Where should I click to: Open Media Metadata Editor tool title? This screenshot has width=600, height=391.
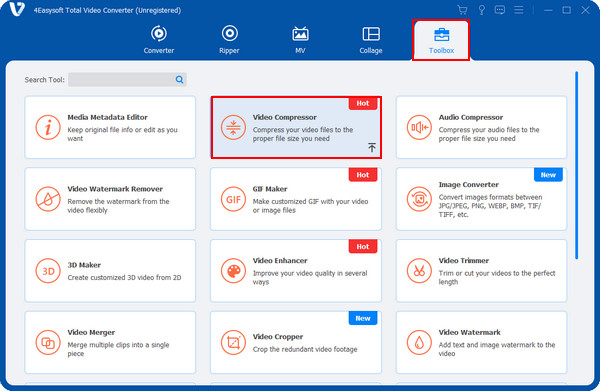point(108,117)
